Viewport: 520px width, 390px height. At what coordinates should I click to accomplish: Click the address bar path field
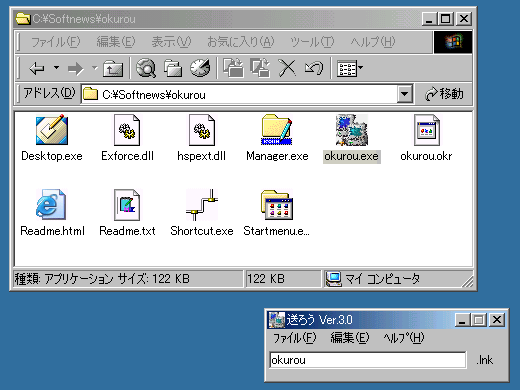(239, 94)
